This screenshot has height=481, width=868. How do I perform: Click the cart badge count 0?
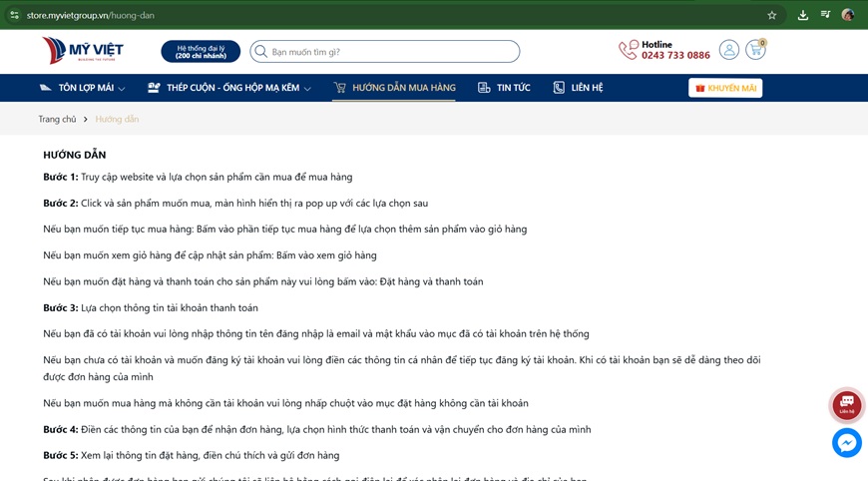[x=762, y=43]
